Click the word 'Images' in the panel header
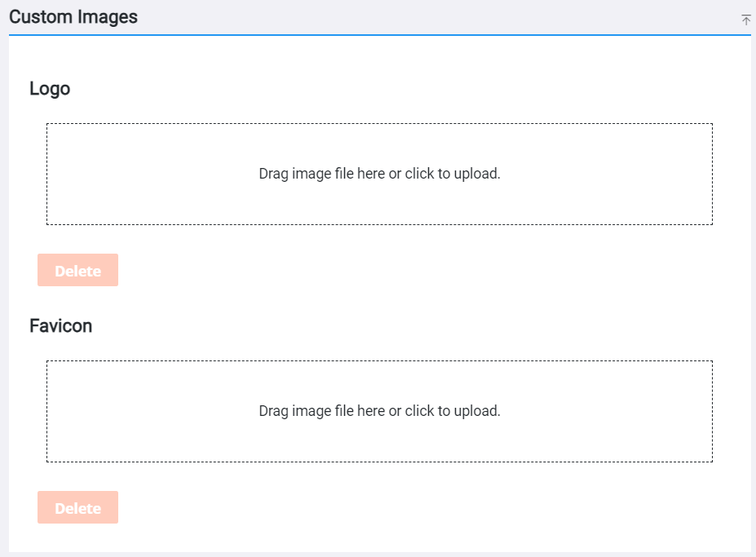The image size is (756, 557). point(108,17)
